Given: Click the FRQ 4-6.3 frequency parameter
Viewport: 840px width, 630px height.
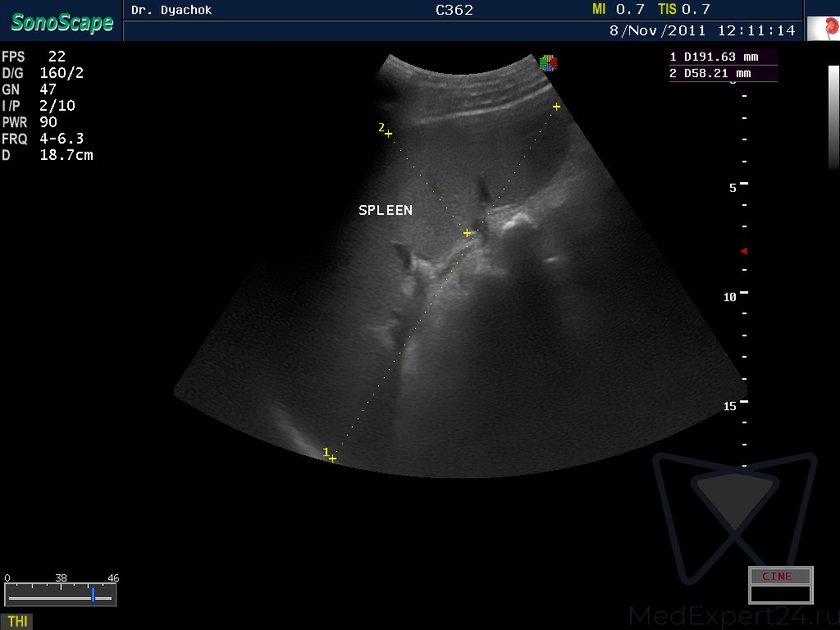Looking at the screenshot, I should [x=43, y=139].
